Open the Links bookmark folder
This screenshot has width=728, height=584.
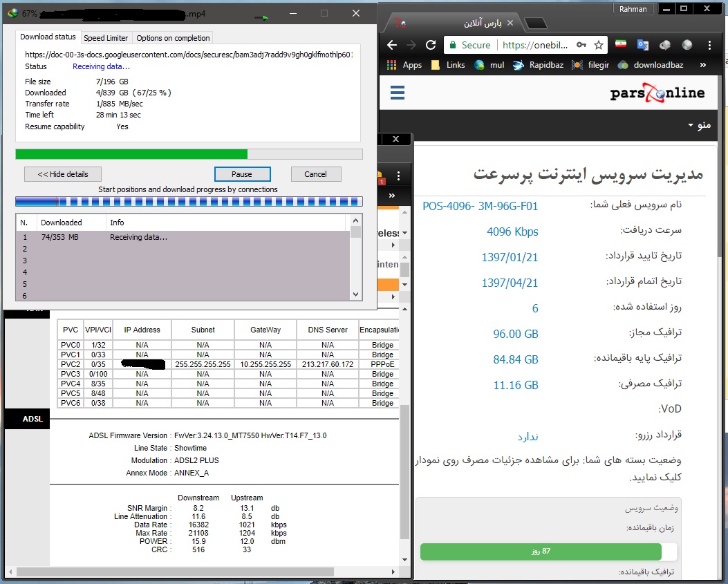click(x=448, y=65)
